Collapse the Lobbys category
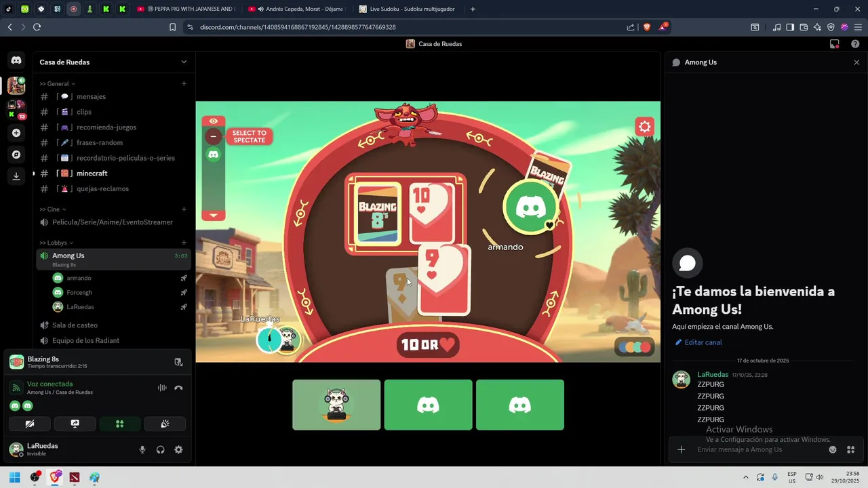Image resolution: width=868 pixels, height=488 pixels. tap(56, 243)
